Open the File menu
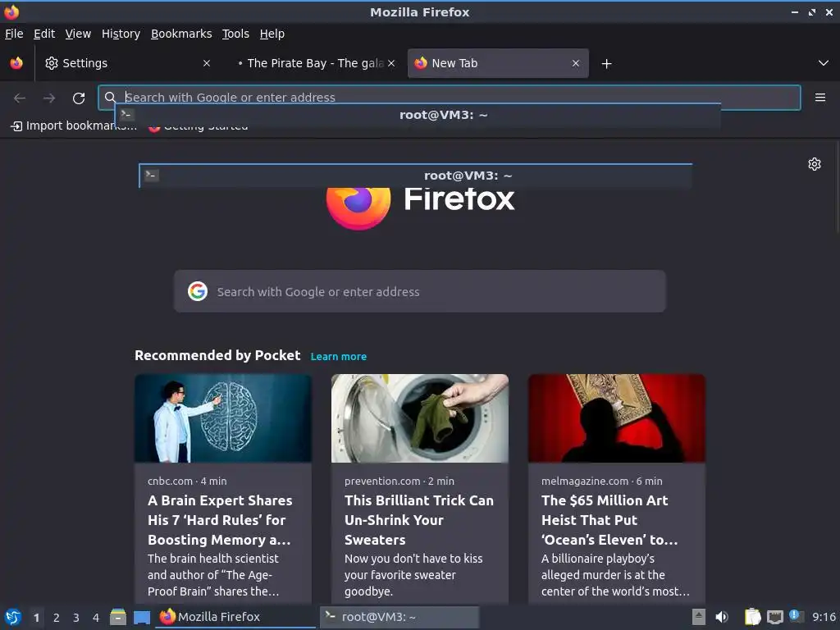840x630 pixels. [14, 34]
